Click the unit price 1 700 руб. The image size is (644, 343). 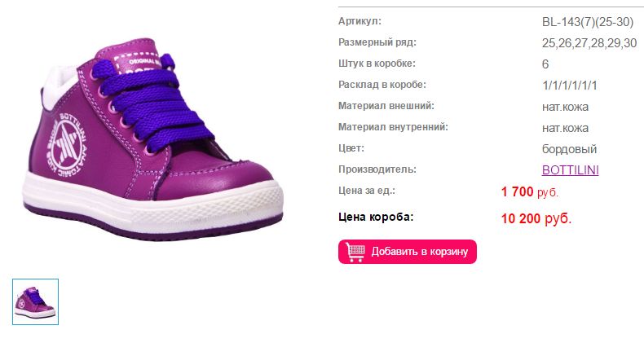click(x=530, y=191)
